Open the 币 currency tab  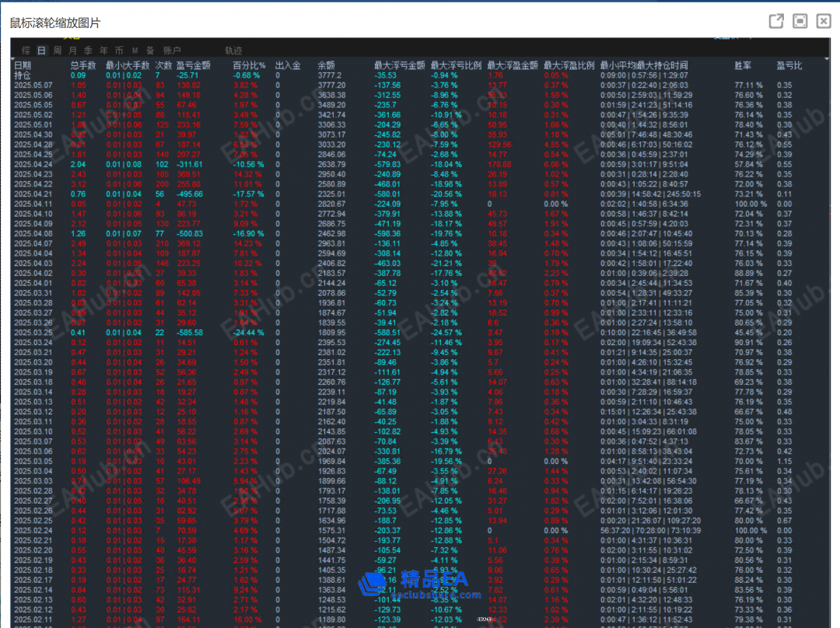(x=119, y=51)
